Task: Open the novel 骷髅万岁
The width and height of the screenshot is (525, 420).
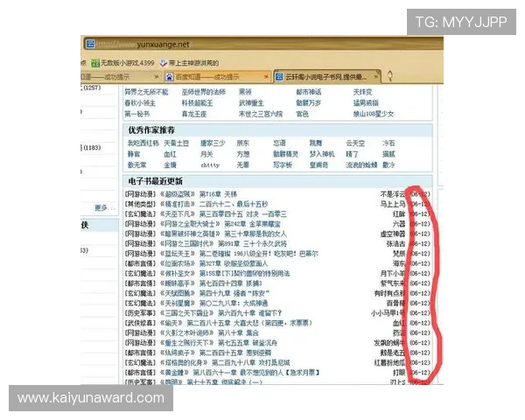Action: pyautogui.click(x=308, y=103)
